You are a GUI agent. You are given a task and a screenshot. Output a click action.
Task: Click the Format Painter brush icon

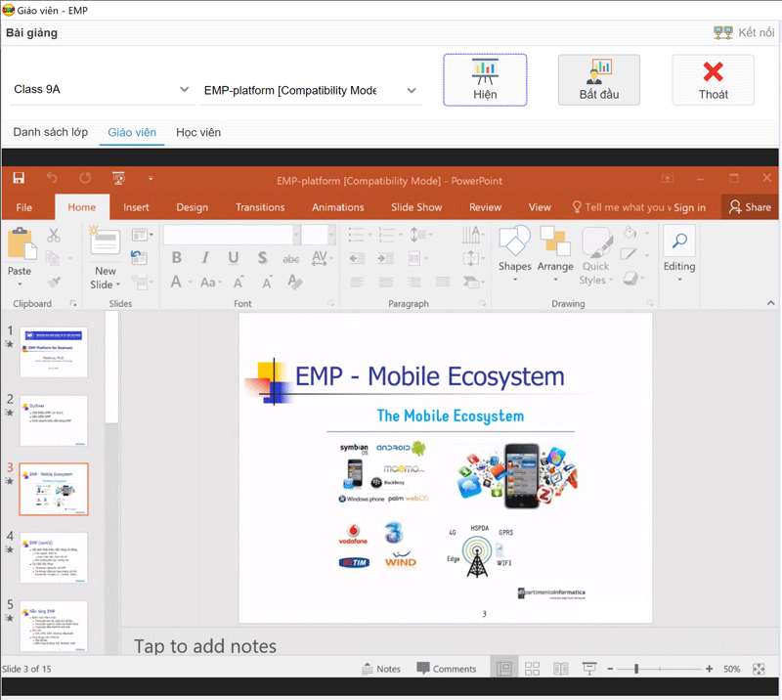[x=54, y=283]
